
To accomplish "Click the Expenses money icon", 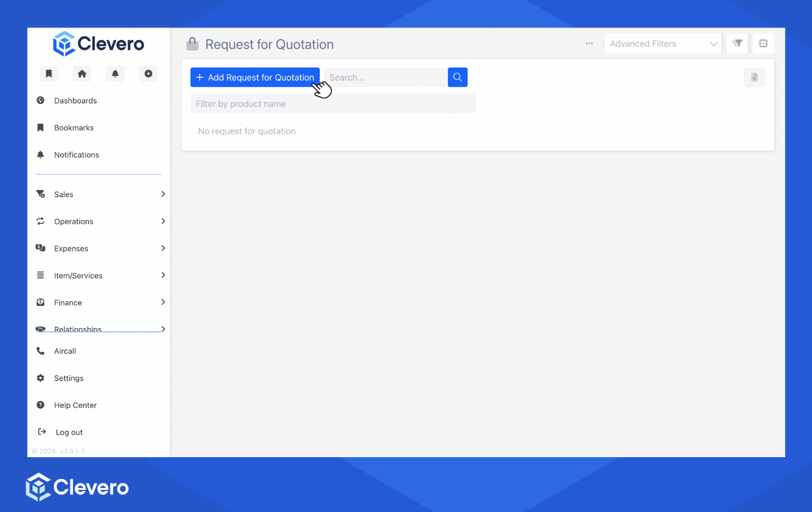I will (40, 248).
